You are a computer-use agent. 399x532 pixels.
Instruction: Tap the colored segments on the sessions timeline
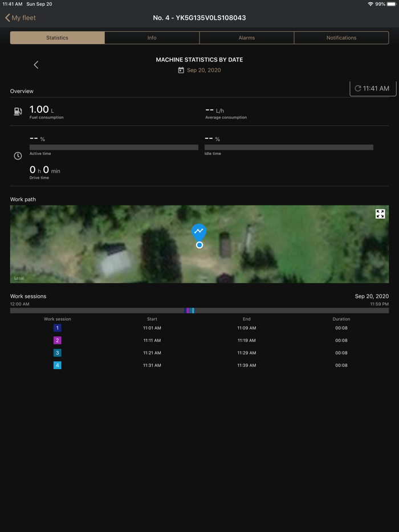tap(189, 310)
